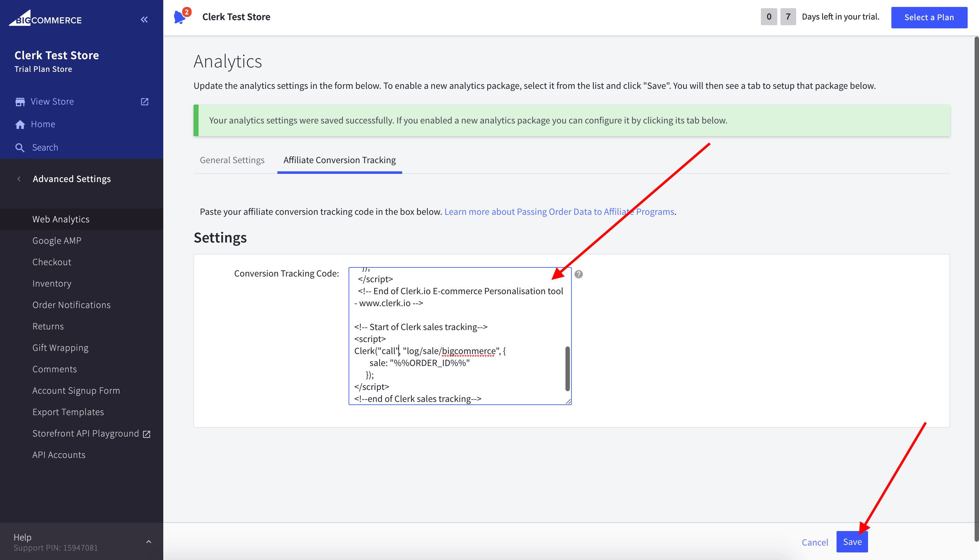Open Storefront API Playground external link icon
This screenshot has height=560, width=979.
(x=147, y=433)
